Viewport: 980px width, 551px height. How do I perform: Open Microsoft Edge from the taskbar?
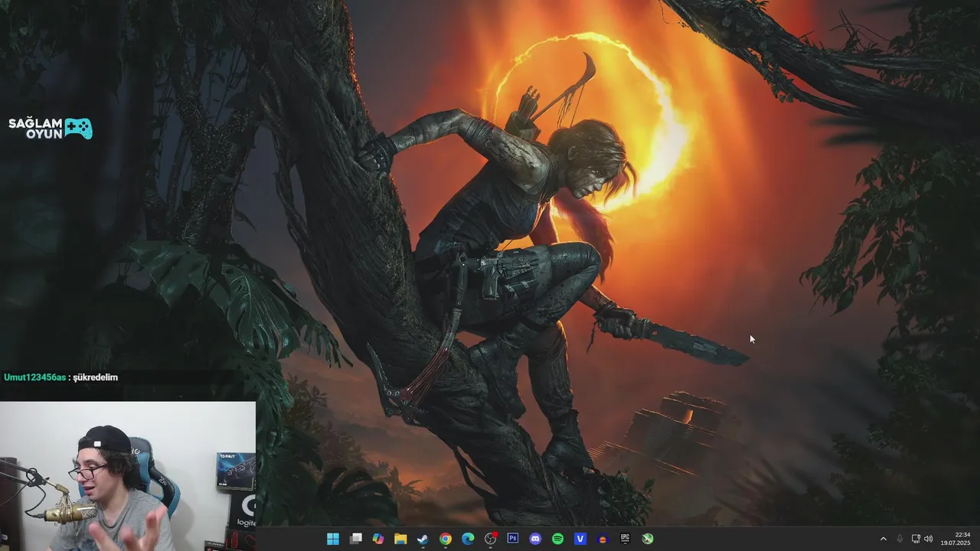(468, 539)
